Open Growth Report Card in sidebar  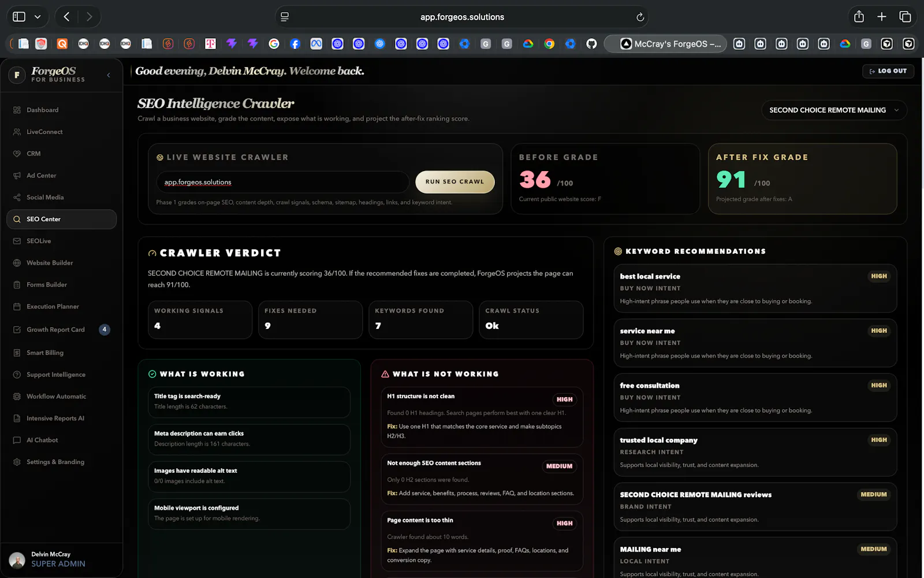pos(61,329)
